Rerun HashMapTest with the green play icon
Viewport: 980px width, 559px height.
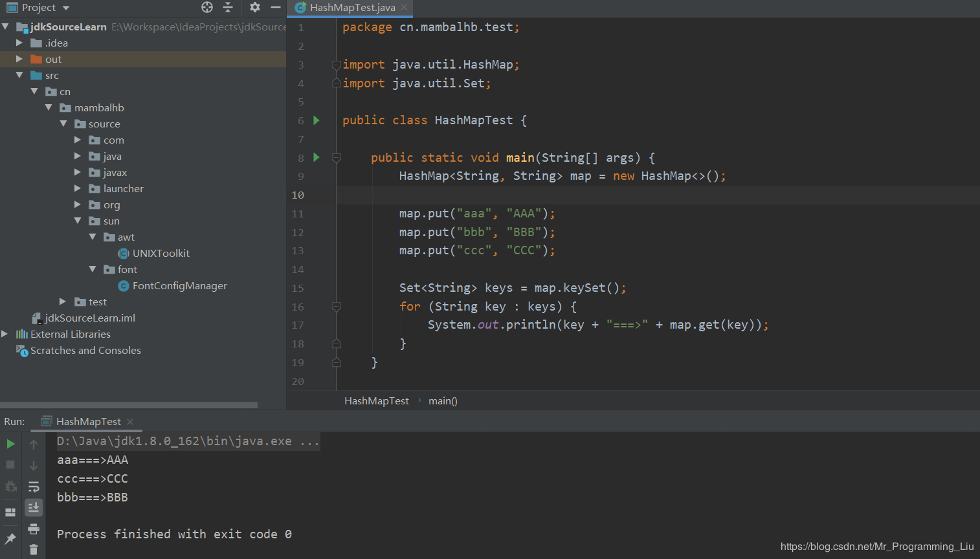pos(11,444)
